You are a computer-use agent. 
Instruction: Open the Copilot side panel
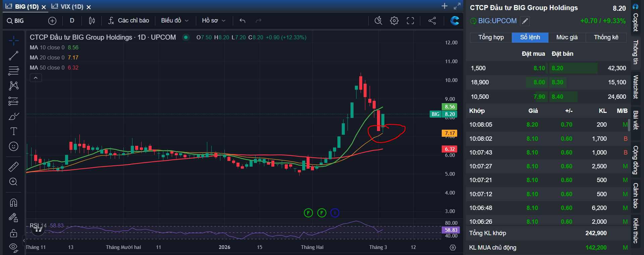[x=636, y=18]
